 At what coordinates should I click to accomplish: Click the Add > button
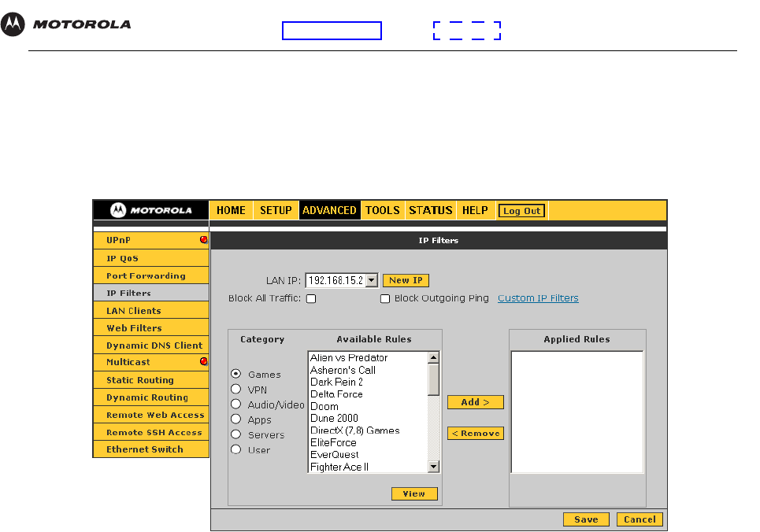click(x=475, y=402)
